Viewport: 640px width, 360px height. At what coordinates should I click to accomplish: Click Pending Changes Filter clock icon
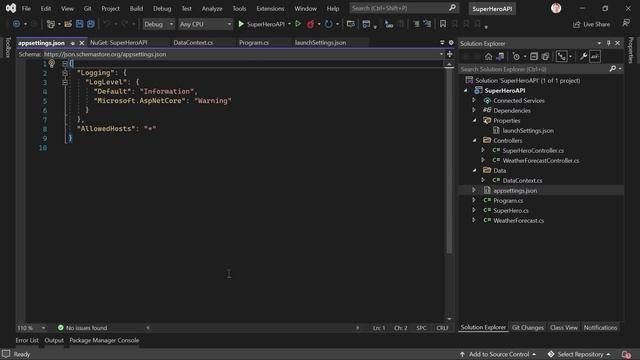point(516,56)
